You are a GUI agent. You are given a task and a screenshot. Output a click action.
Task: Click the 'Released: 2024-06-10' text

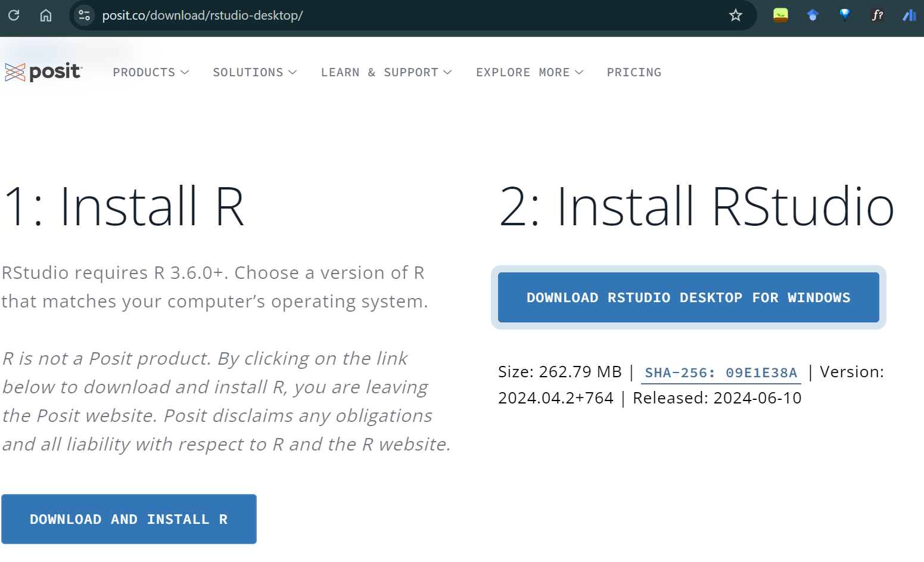click(717, 398)
